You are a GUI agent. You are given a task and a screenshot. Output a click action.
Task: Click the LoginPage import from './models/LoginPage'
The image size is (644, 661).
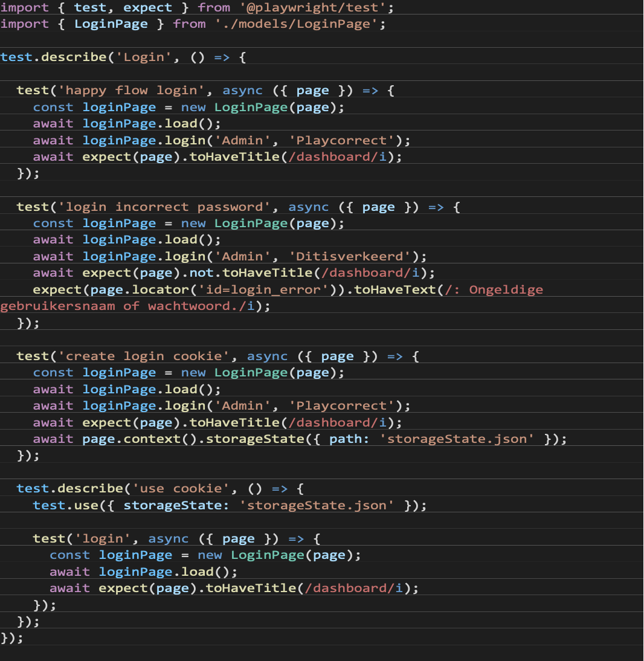click(x=111, y=24)
